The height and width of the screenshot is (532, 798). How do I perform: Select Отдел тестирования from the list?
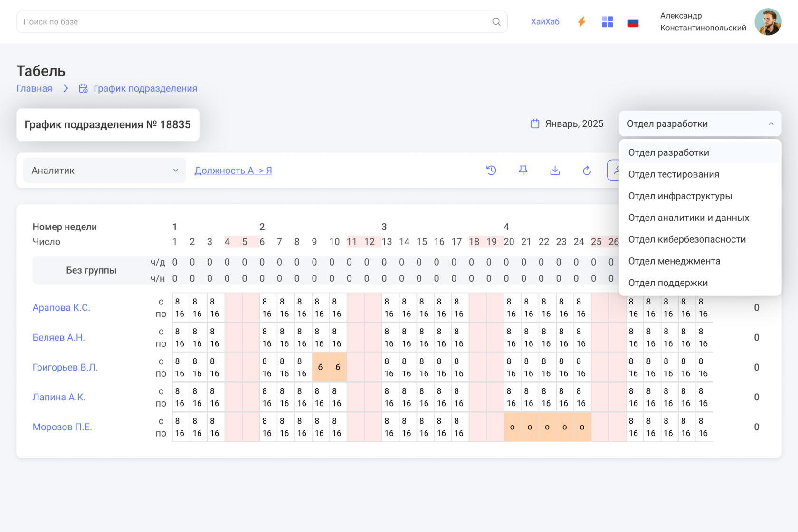673,174
